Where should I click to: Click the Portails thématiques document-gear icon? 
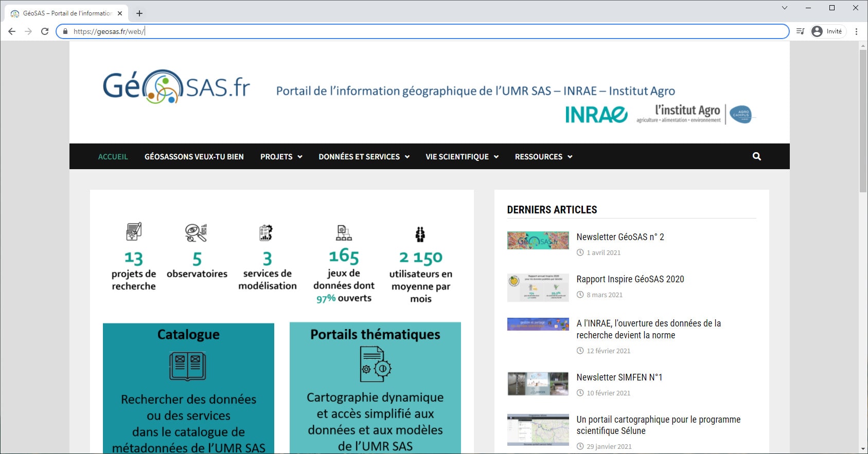(376, 364)
